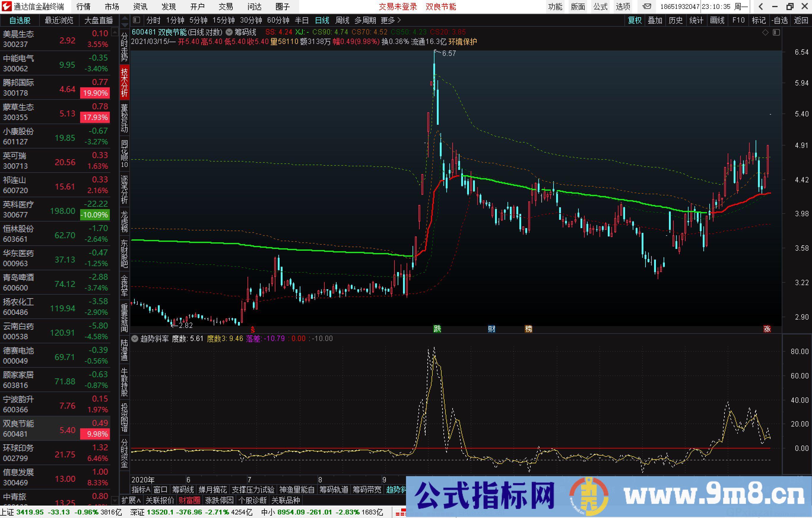Click the 通达信 app logo icon

(x=7, y=7)
